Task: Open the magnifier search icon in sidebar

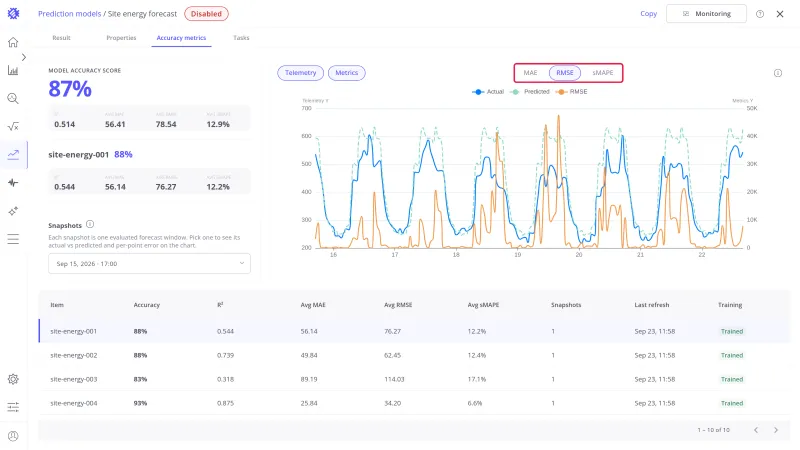Action: [x=13, y=98]
